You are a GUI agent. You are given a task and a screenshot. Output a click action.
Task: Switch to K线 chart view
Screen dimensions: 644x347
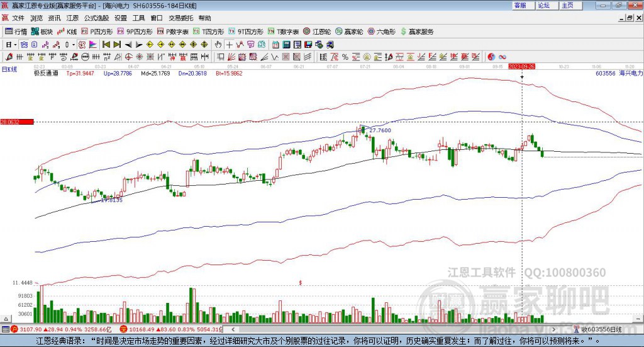coord(67,31)
